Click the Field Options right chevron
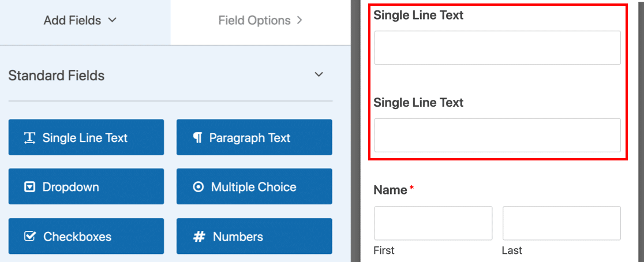The height and width of the screenshot is (262, 644). pos(299,21)
